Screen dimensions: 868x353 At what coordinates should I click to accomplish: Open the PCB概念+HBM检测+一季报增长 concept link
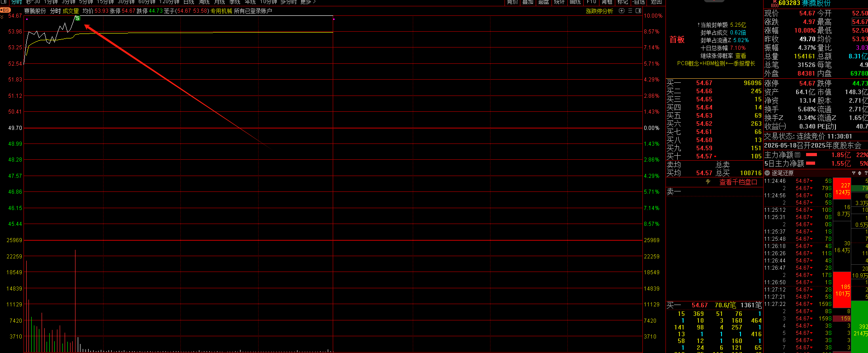tap(716, 63)
